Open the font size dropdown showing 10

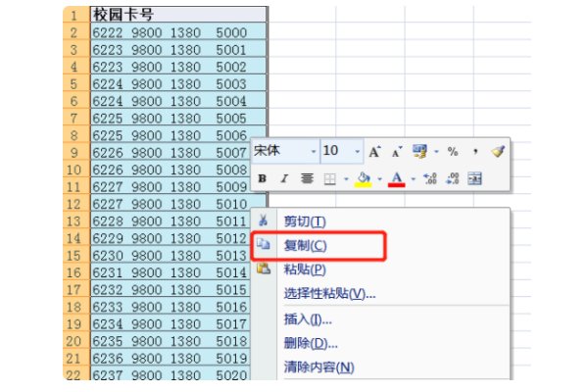point(358,152)
